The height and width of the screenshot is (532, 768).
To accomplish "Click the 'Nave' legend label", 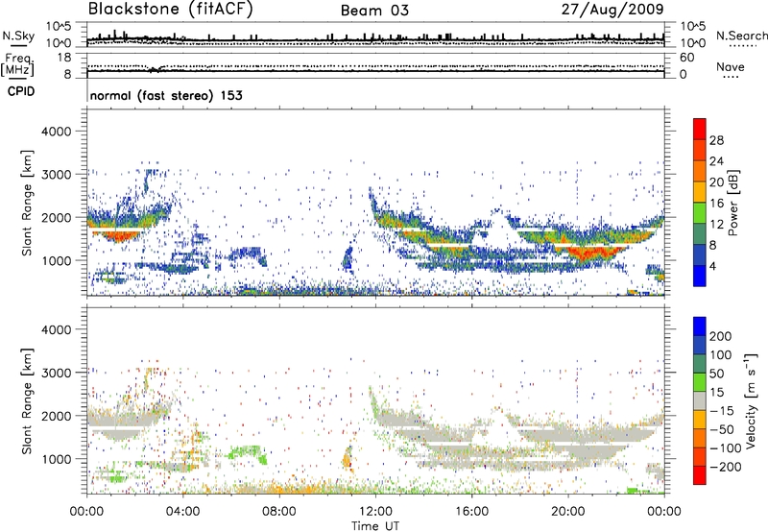I will (x=731, y=66).
